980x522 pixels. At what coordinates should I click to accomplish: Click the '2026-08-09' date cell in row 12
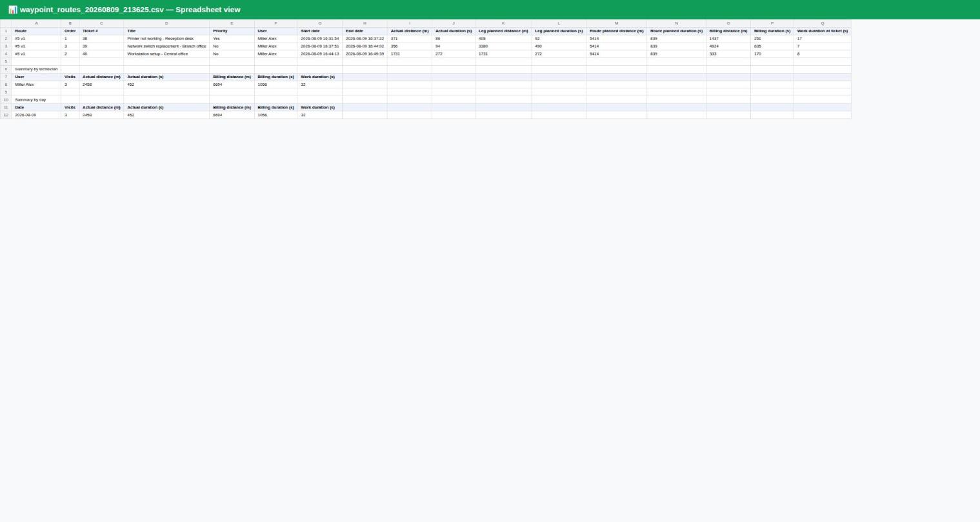point(36,115)
